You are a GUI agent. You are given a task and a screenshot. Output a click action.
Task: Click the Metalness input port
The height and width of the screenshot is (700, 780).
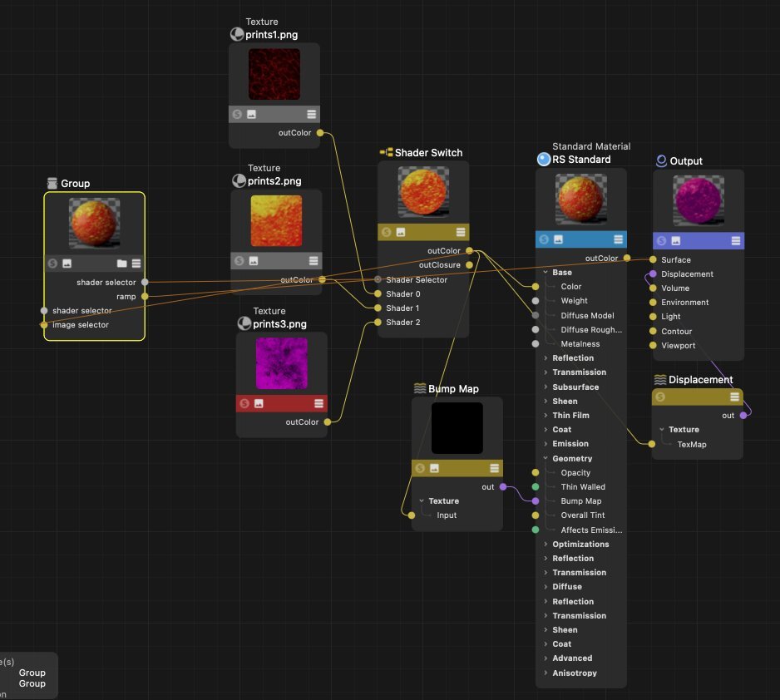point(536,343)
